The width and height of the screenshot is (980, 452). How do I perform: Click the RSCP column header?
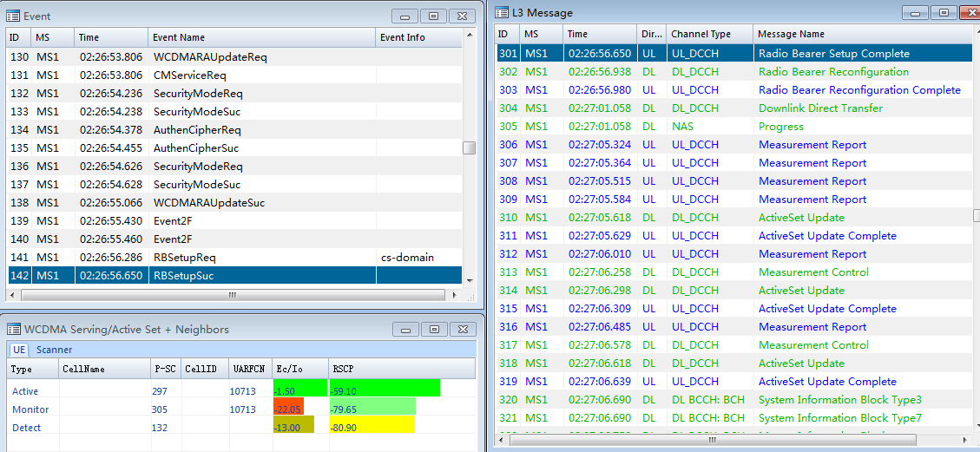click(x=402, y=369)
